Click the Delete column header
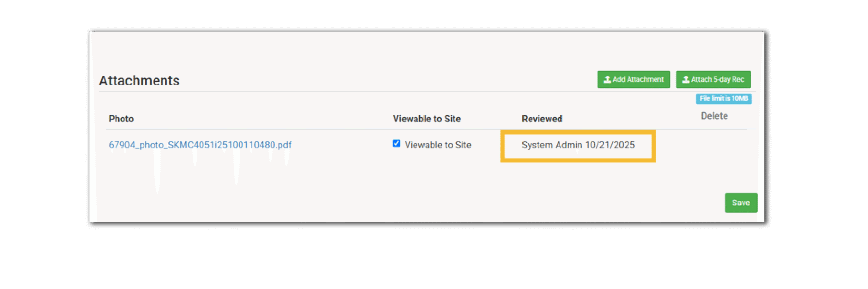The height and width of the screenshot is (289, 868). pos(714,116)
